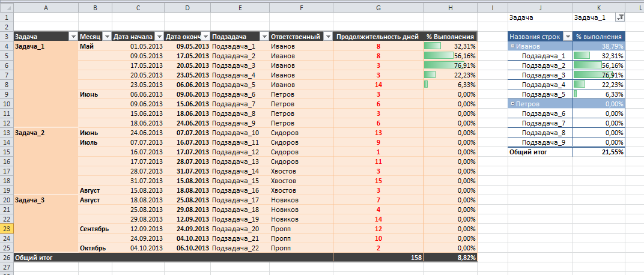The width and height of the screenshot is (644, 275).
Task: Open the Названия строк filter dropdown
Action: (x=568, y=37)
